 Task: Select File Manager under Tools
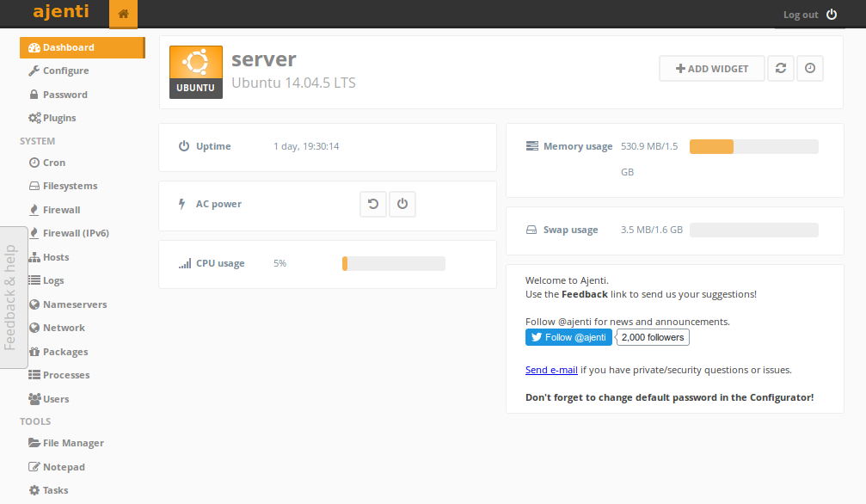(73, 443)
